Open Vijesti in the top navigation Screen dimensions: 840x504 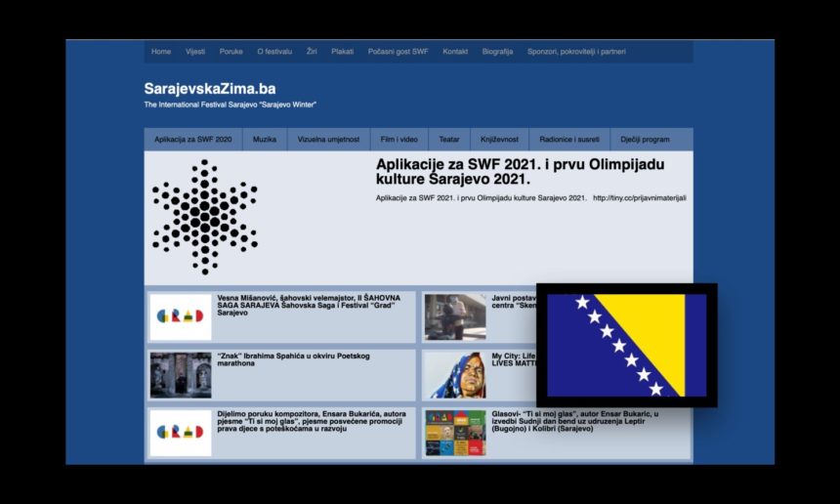tap(195, 52)
